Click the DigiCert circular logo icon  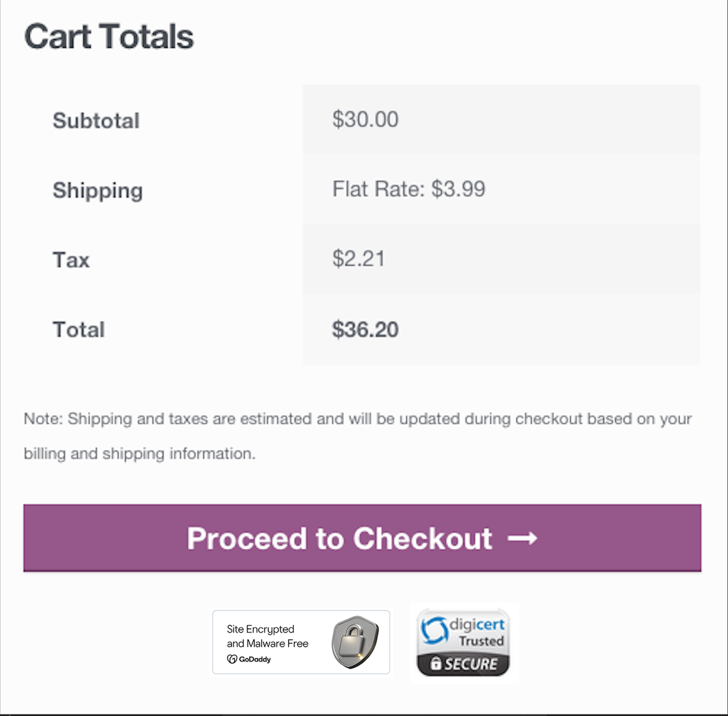coord(435,630)
